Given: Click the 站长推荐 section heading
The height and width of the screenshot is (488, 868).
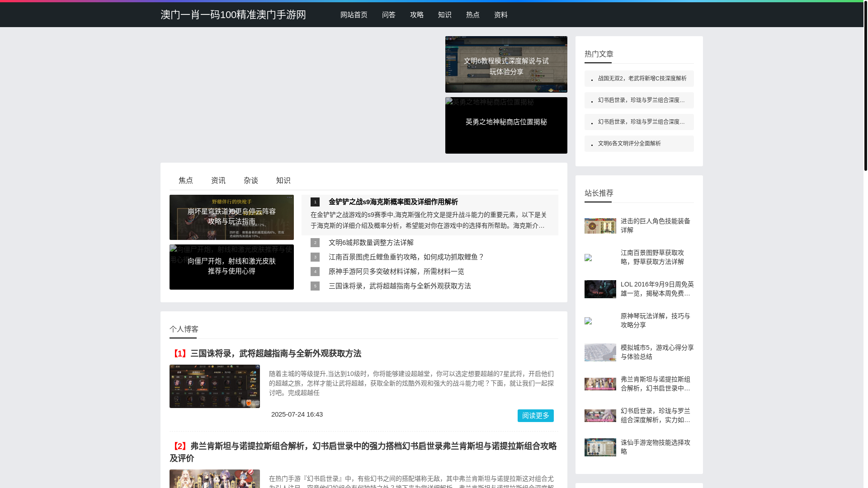Looking at the screenshot, I should (x=599, y=193).
